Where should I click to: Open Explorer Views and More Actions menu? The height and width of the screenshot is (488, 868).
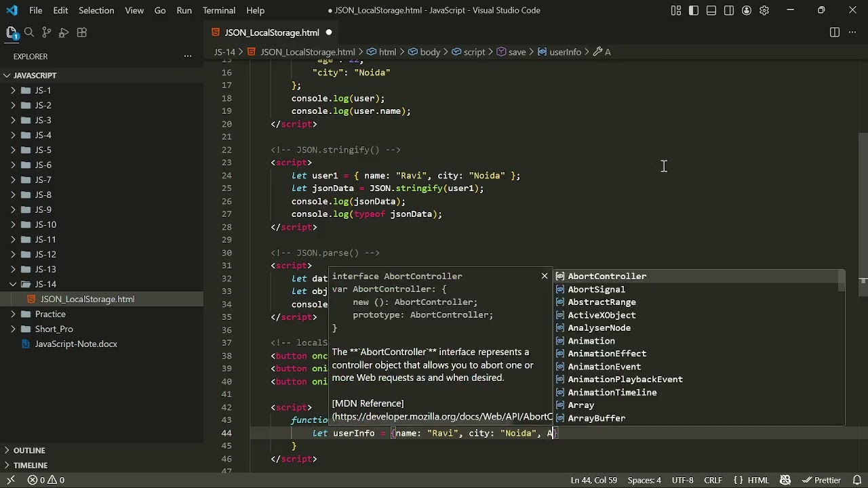188,56
